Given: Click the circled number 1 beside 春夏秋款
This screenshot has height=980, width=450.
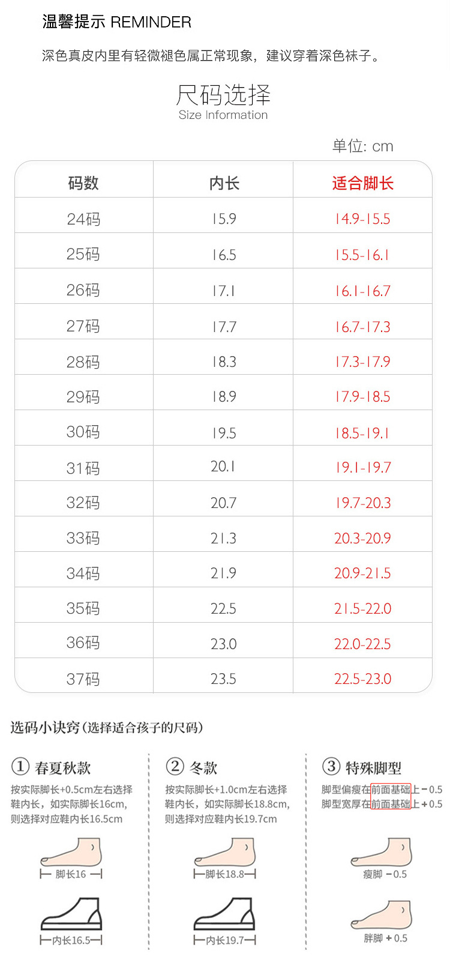Looking at the screenshot, I should click(x=20, y=767).
